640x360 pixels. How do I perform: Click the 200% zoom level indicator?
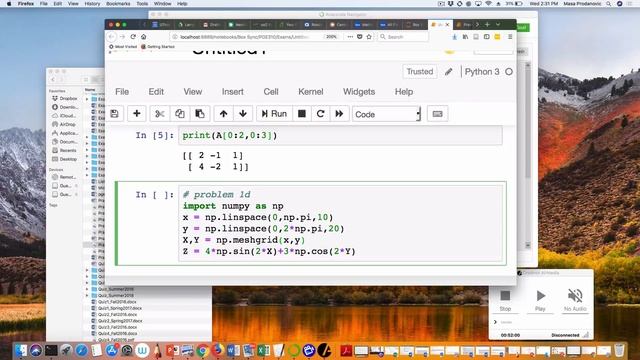click(x=331, y=37)
